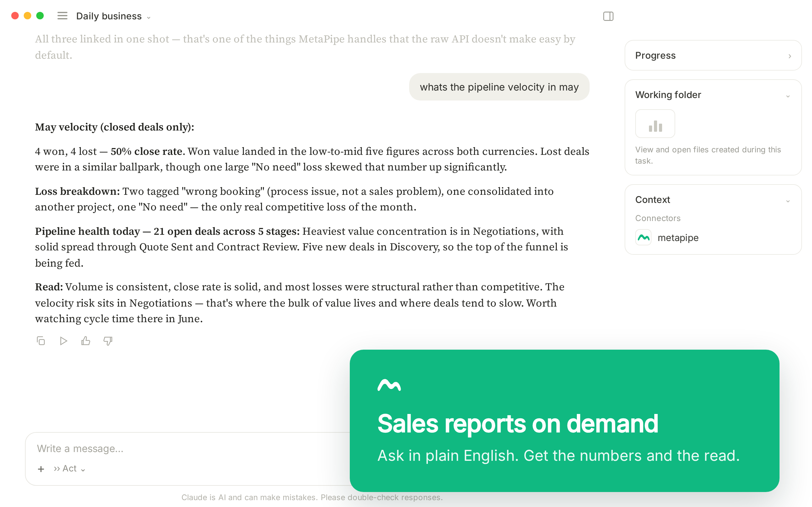Click the Connectors label

[658, 218]
